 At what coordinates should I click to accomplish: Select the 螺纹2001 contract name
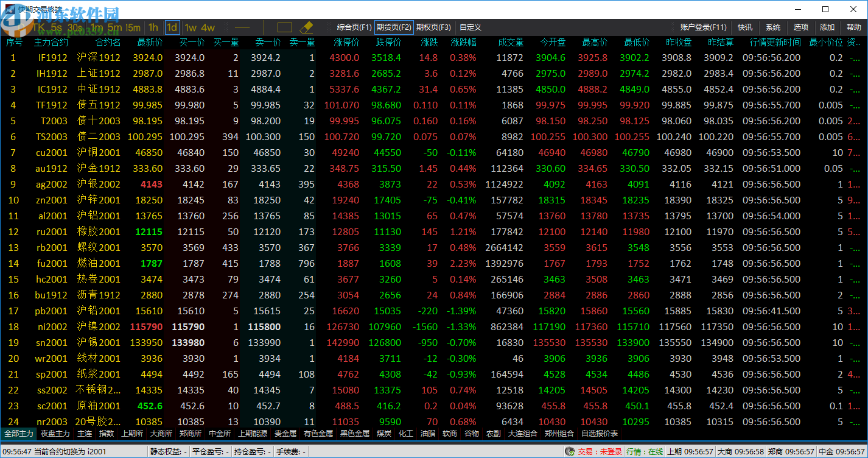[x=99, y=248]
